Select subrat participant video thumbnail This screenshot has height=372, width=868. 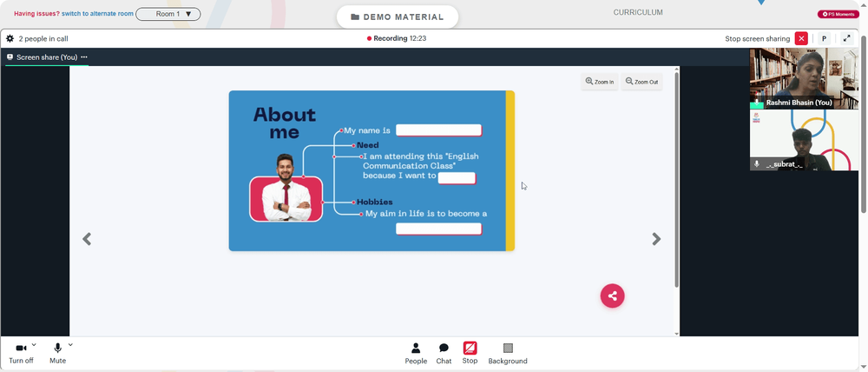pyautogui.click(x=804, y=140)
